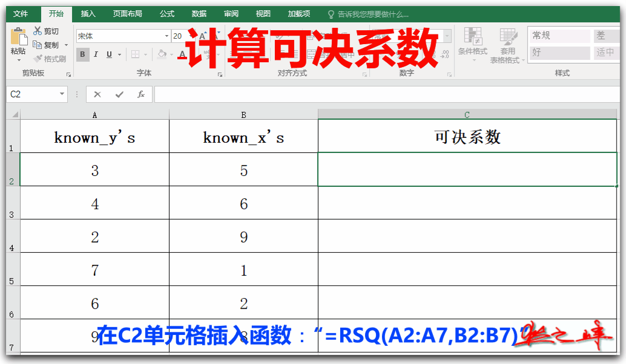Open the Paste options dropdown arrow
The width and height of the screenshot is (626, 364).
pos(18,60)
